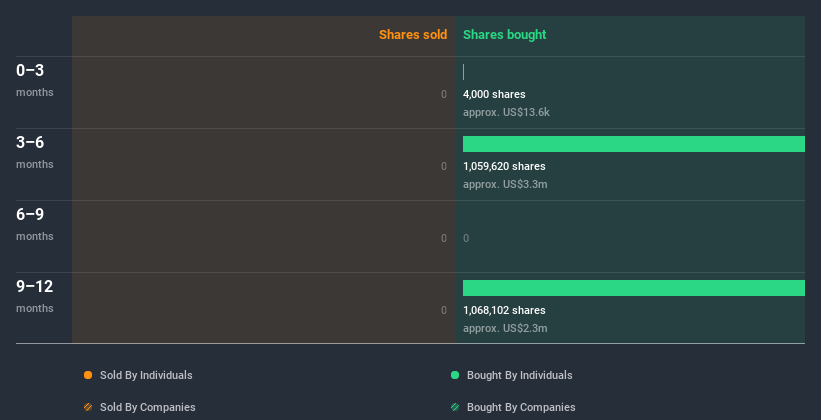Viewport: 821px width, 420px height.
Task: Click the green bar for 9–12 months
Action: click(634, 288)
